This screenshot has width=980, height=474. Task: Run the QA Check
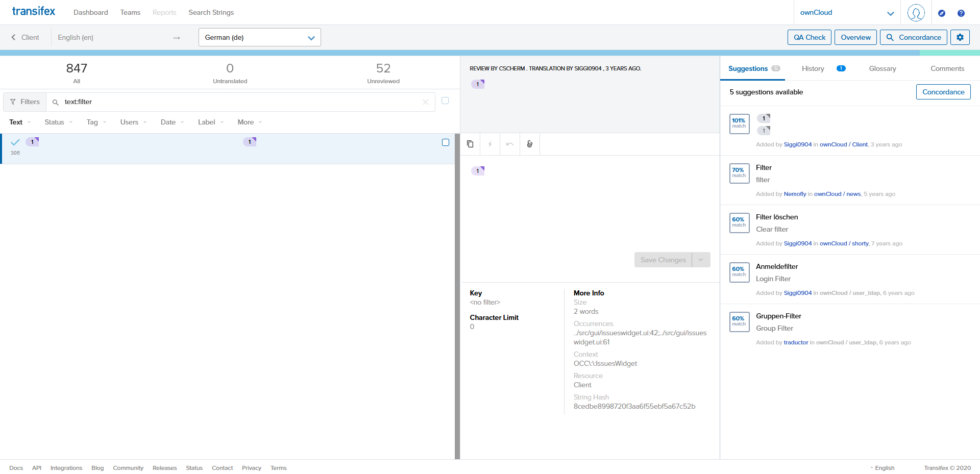tap(810, 37)
